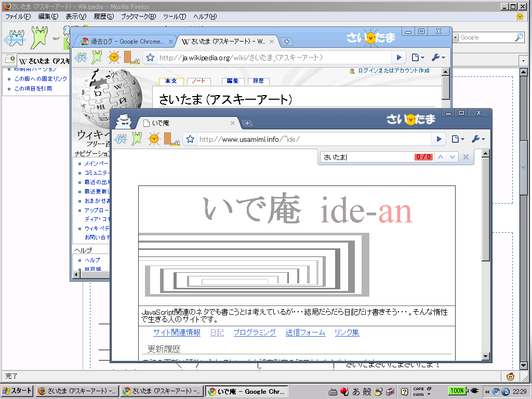The width and height of the screenshot is (532, 399).
Task: Open the 編集 tab on the Wikipedia article
Action: click(232, 81)
